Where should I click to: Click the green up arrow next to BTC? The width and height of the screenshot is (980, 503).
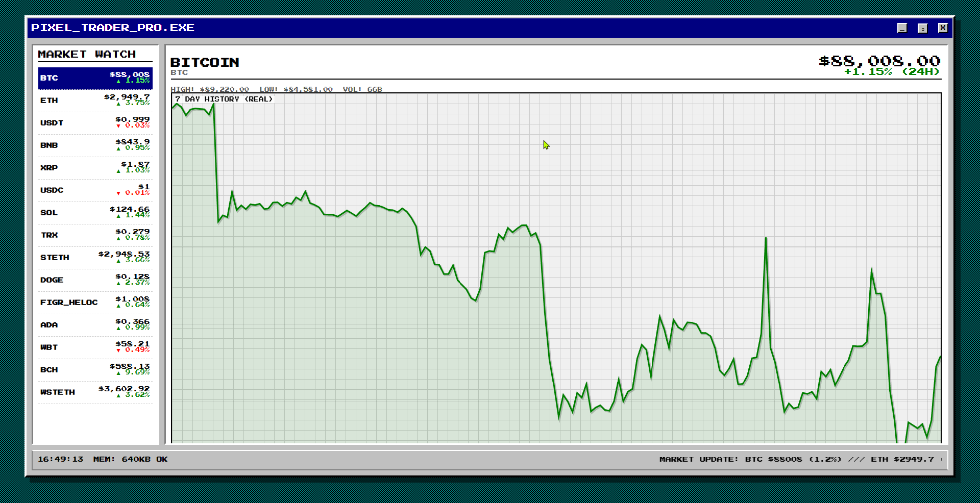point(118,82)
